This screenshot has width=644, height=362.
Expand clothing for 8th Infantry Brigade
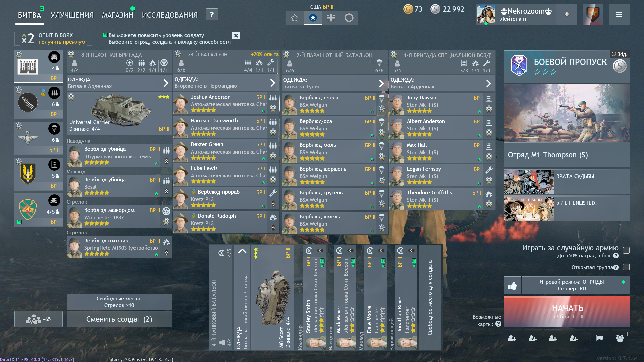click(166, 83)
